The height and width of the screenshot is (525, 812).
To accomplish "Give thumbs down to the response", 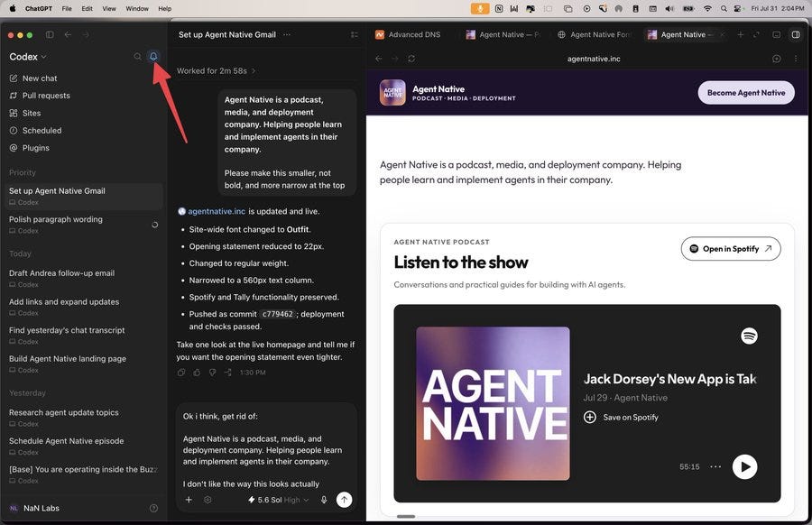I will pyautogui.click(x=212, y=373).
